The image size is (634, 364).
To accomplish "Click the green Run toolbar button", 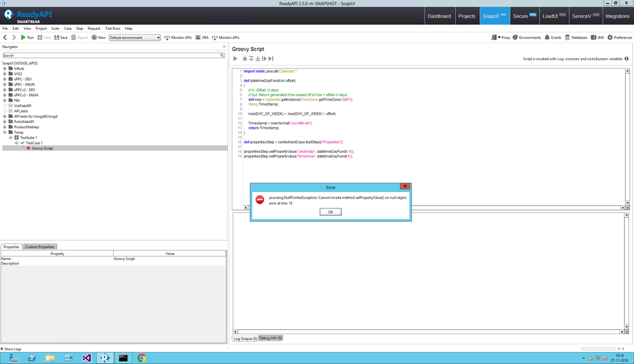I will (x=27, y=37).
